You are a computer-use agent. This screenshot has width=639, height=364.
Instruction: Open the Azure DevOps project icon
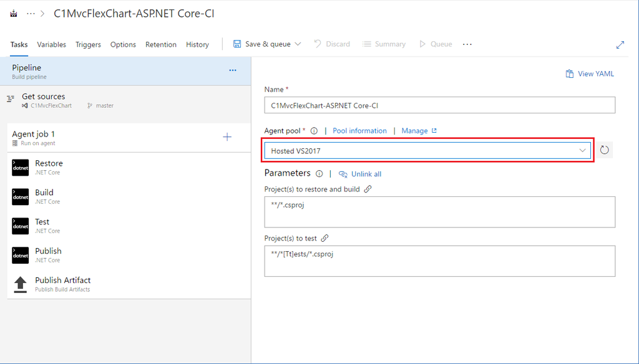point(14,14)
